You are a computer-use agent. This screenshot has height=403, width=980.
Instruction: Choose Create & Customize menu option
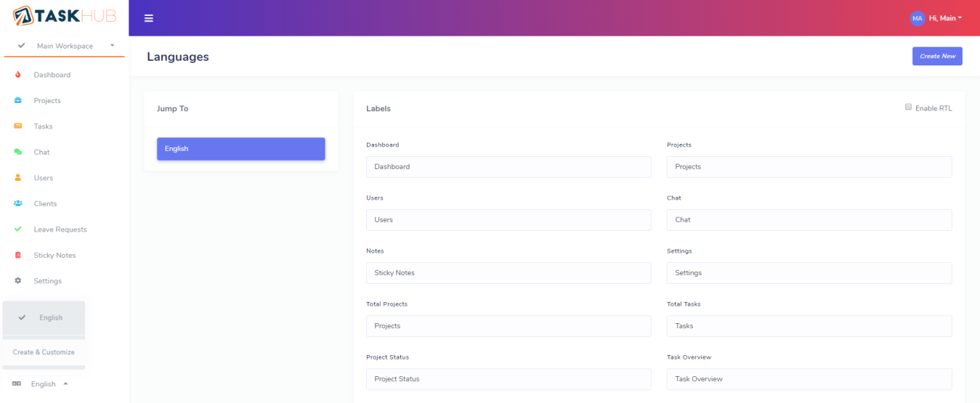[44, 352]
